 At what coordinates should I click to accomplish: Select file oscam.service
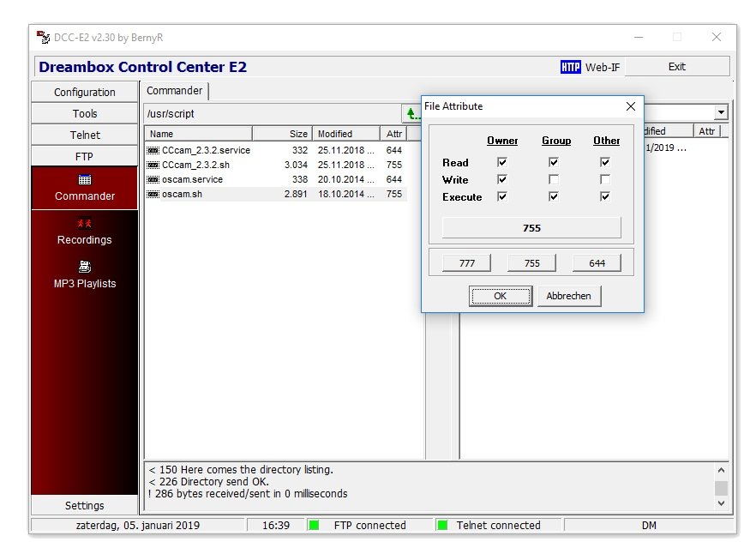(192, 179)
